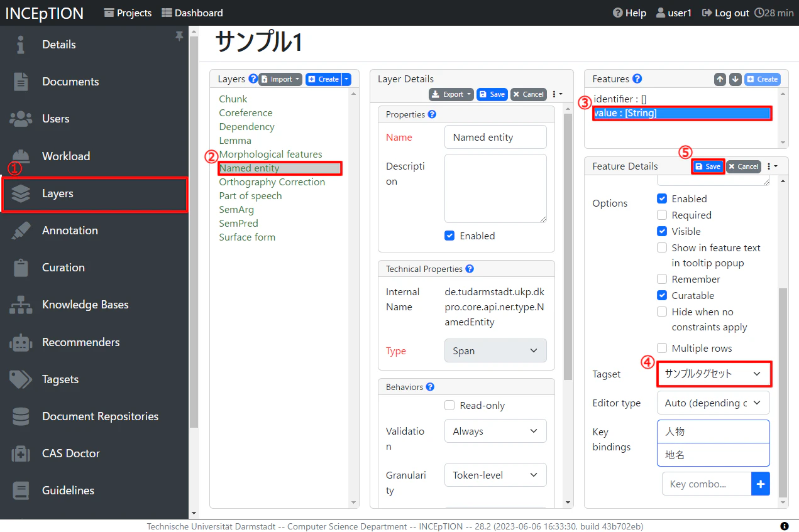This screenshot has width=799, height=532.
Task: Click the layer Name input field
Action: pyautogui.click(x=495, y=137)
